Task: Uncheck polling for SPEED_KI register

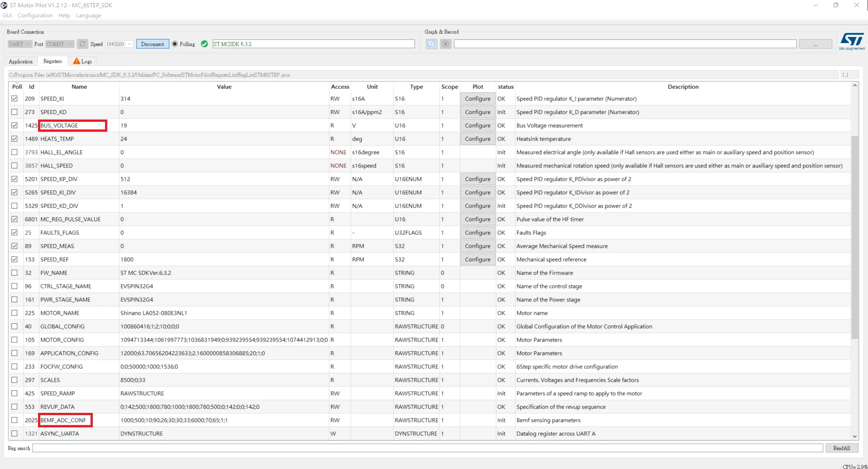Action: pyautogui.click(x=14, y=99)
